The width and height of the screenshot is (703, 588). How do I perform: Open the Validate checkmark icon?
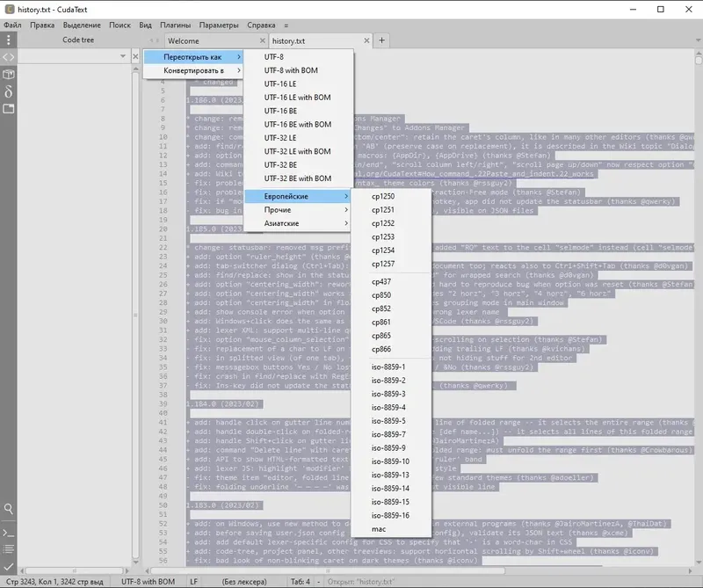(9, 566)
